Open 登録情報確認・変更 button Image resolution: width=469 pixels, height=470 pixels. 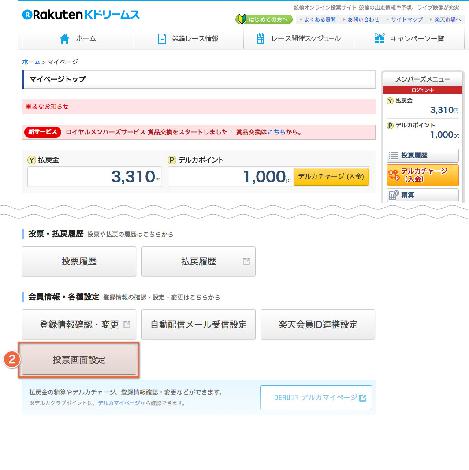(x=79, y=324)
